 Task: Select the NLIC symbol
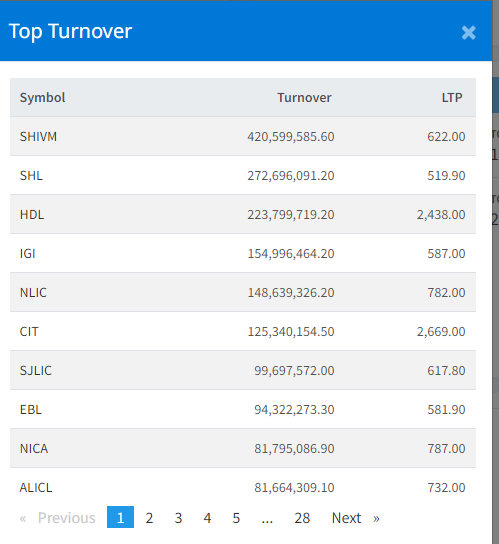coord(33,292)
